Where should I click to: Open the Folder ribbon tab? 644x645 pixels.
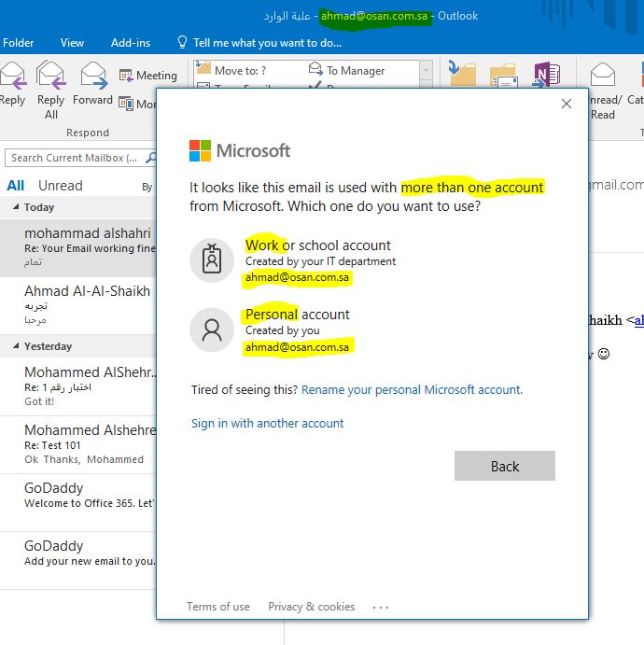coord(18,43)
